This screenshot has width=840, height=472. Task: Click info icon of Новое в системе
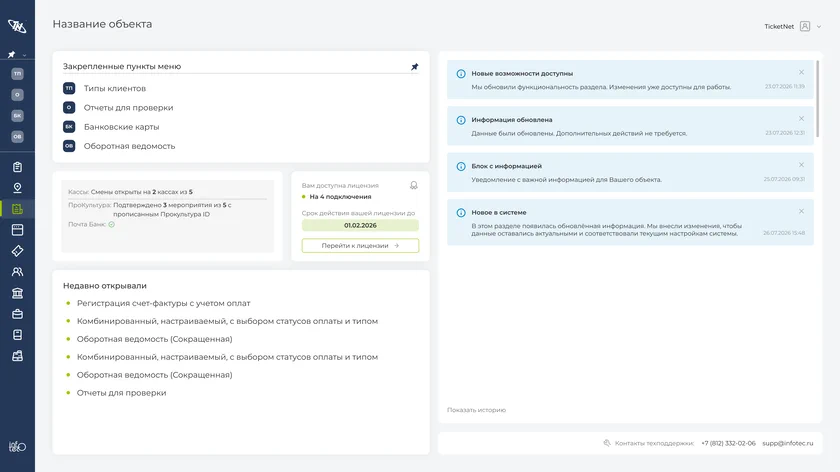click(x=461, y=213)
